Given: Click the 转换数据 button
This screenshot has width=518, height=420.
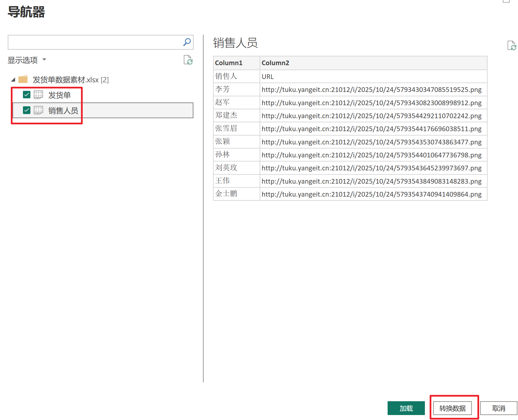Looking at the screenshot, I should [x=452, y=408].
